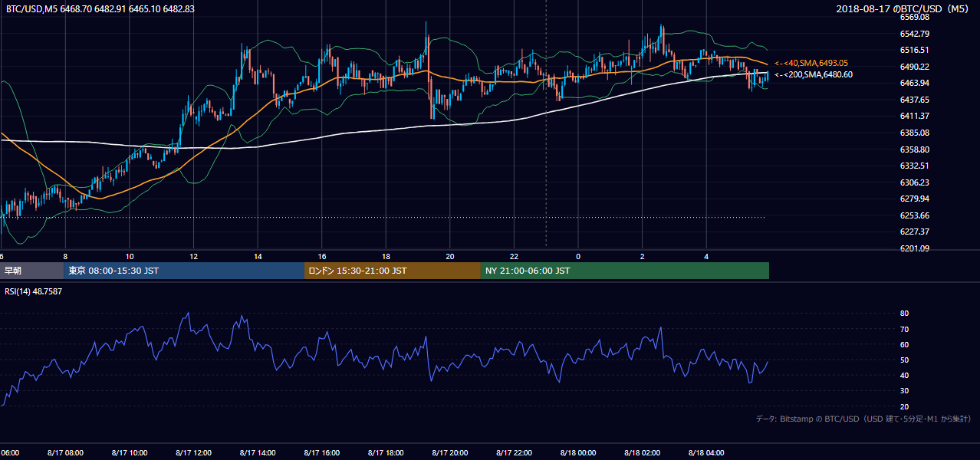Click RSI axis level 60

click(x=904, y=344)
